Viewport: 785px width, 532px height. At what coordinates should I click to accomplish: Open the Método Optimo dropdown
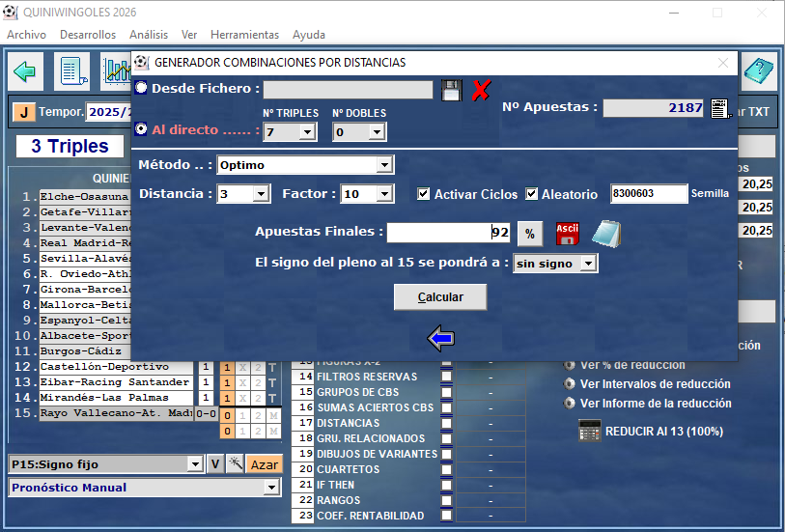[x=384, y=165]
